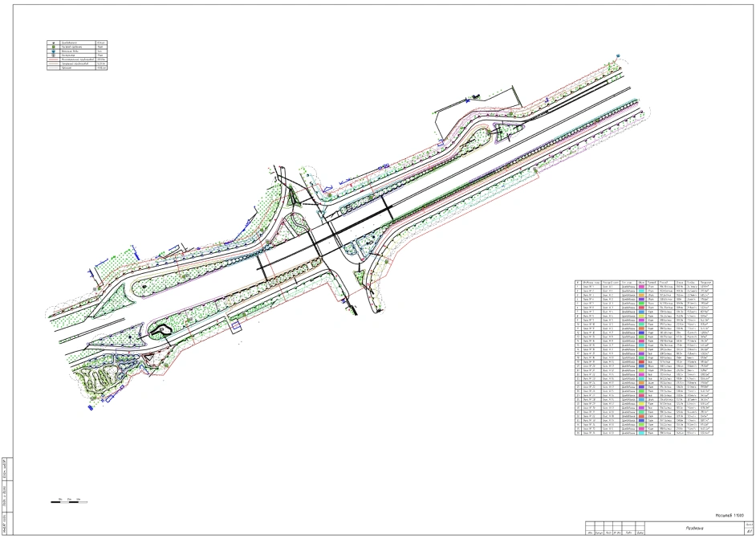
Task: Click the green square symbol in the legend
Action: click(53, 48)
